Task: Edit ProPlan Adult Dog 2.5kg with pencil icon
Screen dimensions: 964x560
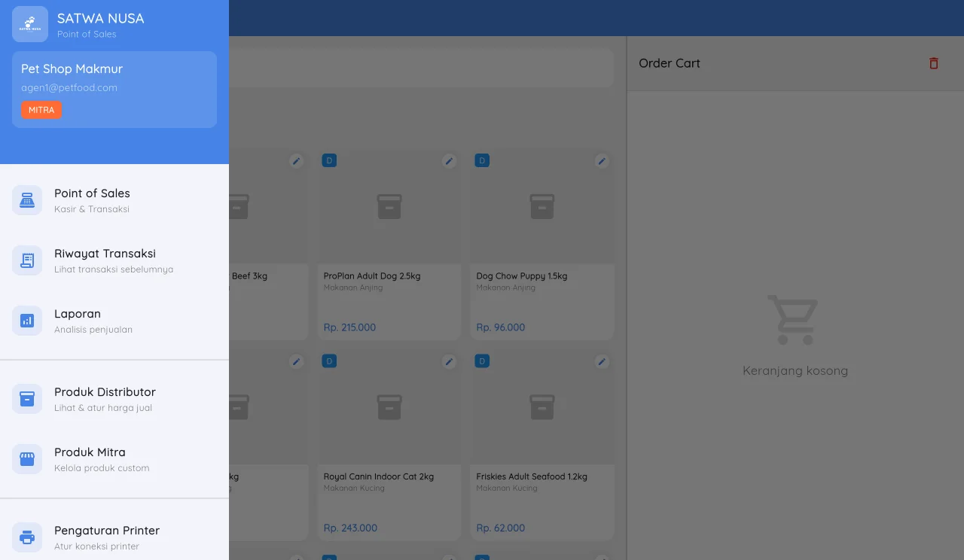Action: [449, 161]
